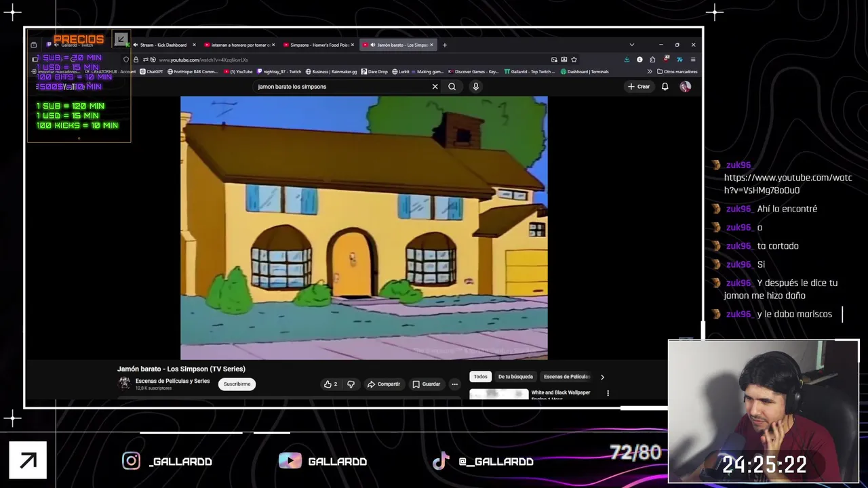Open the Gallardd - Top Twitch bookmark

pos(529,72)
